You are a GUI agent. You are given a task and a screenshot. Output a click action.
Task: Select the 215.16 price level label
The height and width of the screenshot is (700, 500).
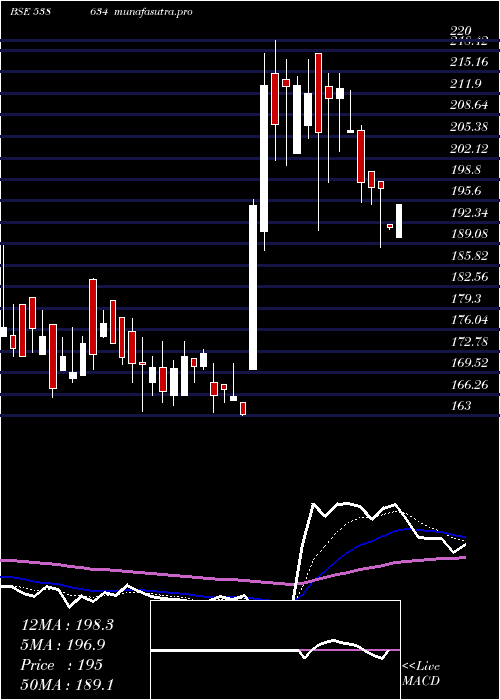(469, 62)
